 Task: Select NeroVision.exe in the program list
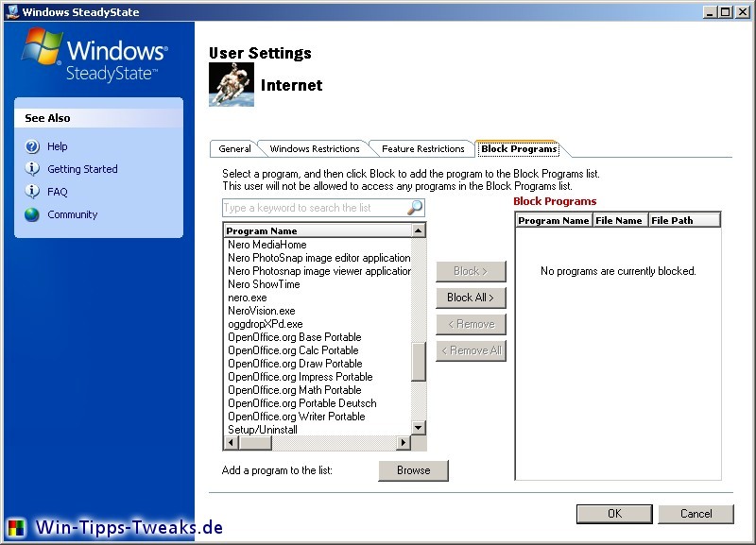pos(262,311)
